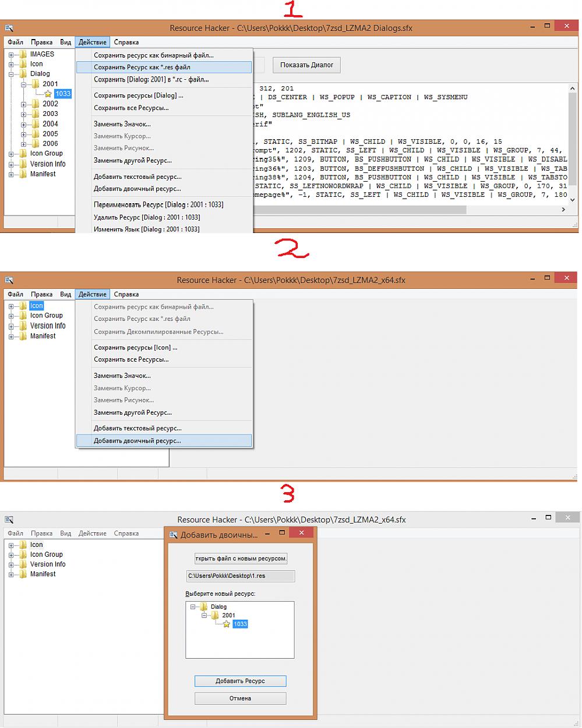
Task: Click the IMAGES folder icon in window 1
Action: pos(23,54)
